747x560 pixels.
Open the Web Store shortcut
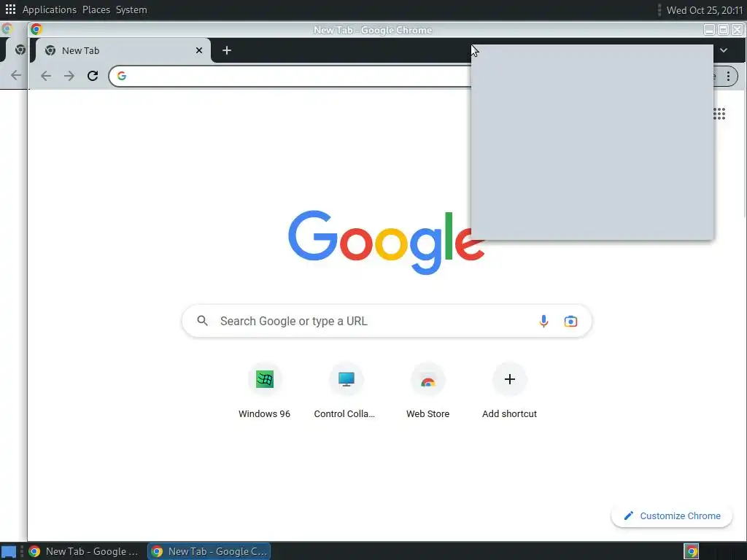[x=427, y=392]
